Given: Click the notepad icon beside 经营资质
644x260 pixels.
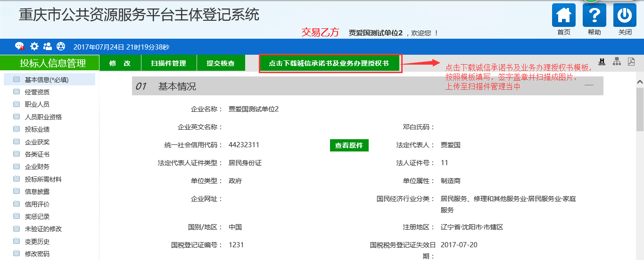Looking at the screenshot, I should [17, 92].
